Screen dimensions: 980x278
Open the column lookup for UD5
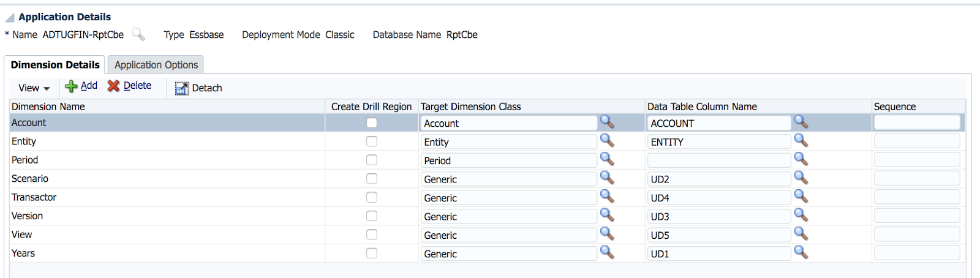801,234
